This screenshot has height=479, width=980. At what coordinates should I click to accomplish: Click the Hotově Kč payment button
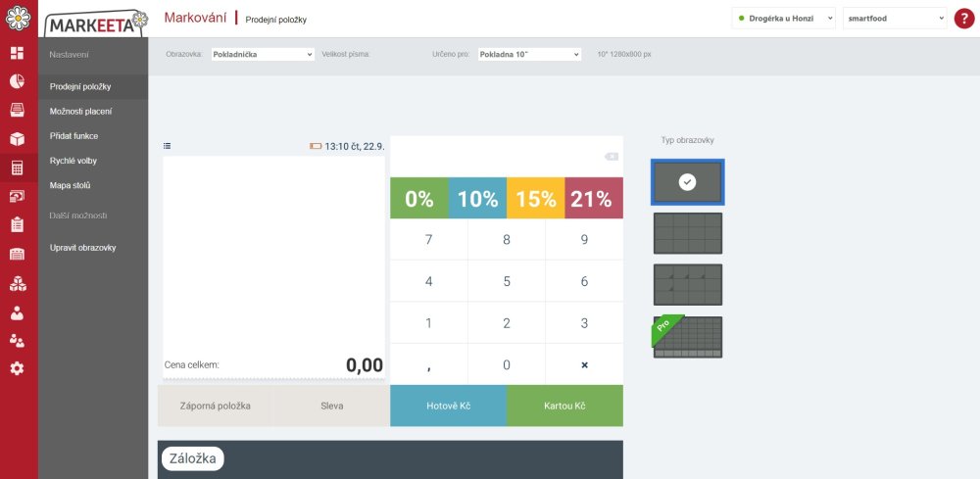(448, 406)
